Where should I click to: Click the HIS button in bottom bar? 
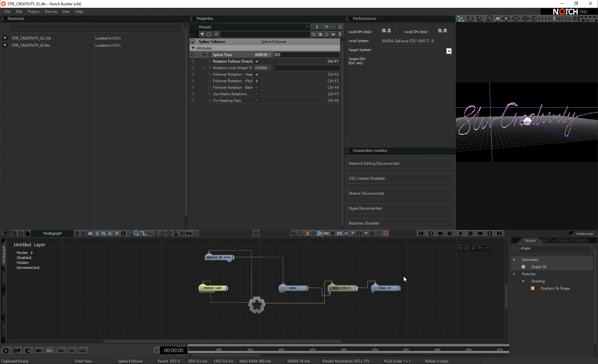(x=71, y=351)
